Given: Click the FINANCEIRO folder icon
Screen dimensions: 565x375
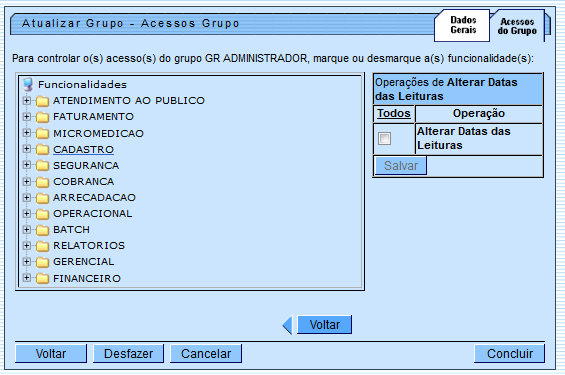Looking at the screenshot, I should coord(42,278).
